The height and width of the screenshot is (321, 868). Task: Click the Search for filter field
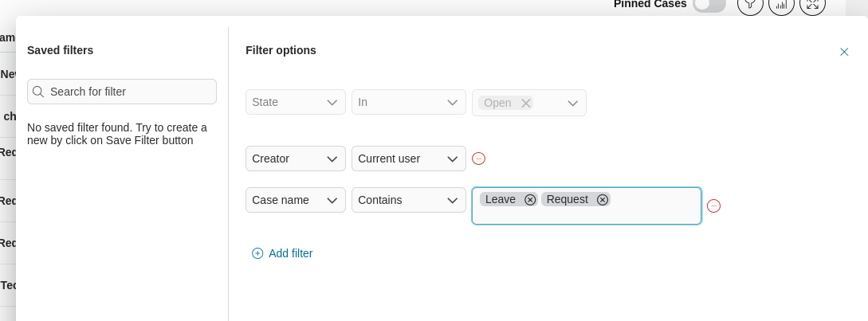[122, 92]
